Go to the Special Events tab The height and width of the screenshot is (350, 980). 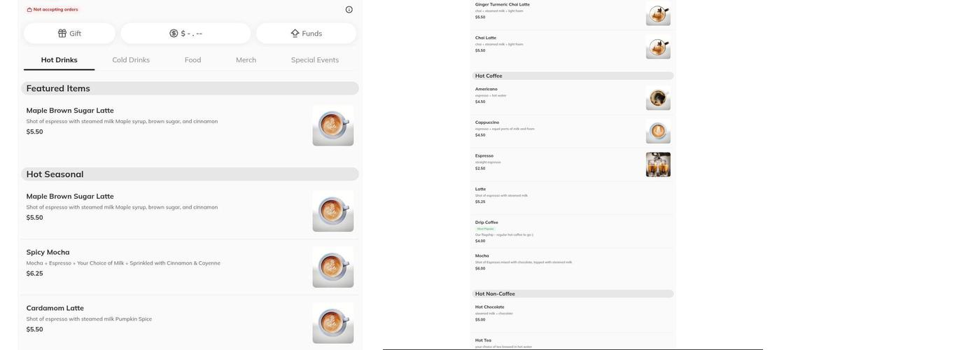[314, 60]
